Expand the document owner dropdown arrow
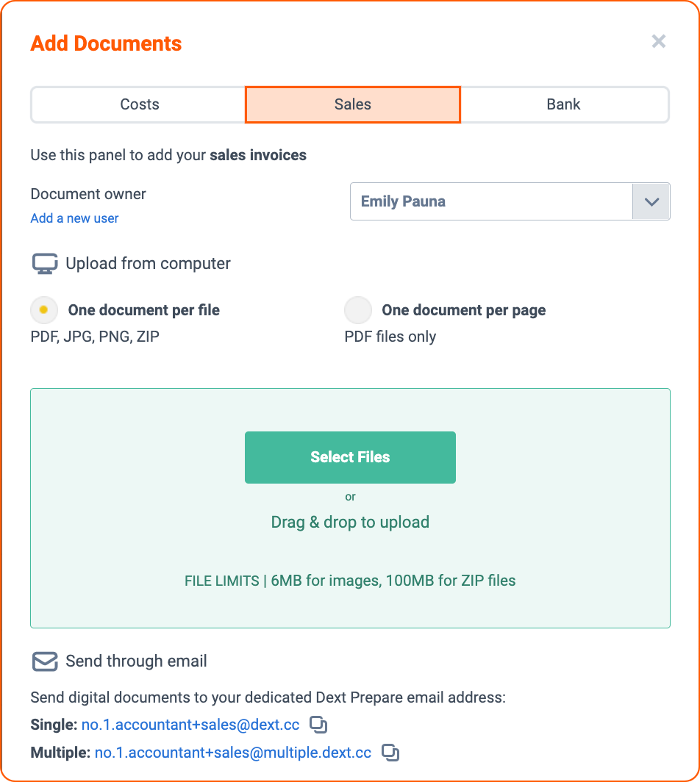Screen dimensions: 700x782 pos(651,201)
